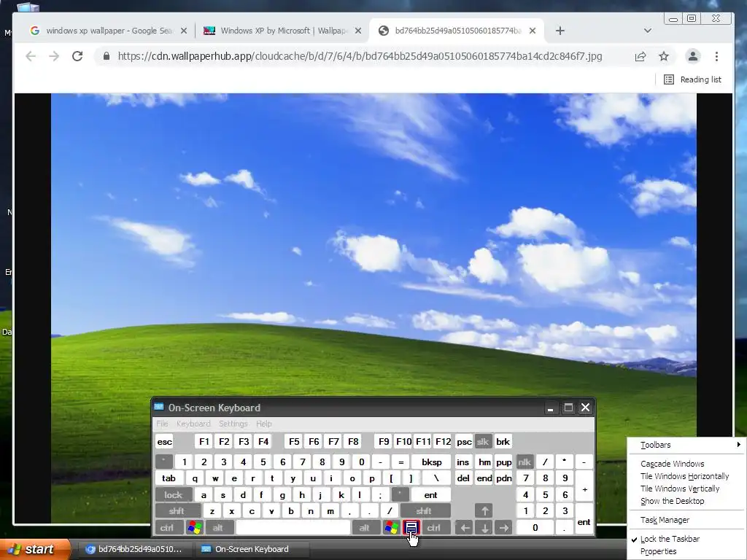Switch to On-Screen Keyboard taskbar button

[x=252, y=549]
